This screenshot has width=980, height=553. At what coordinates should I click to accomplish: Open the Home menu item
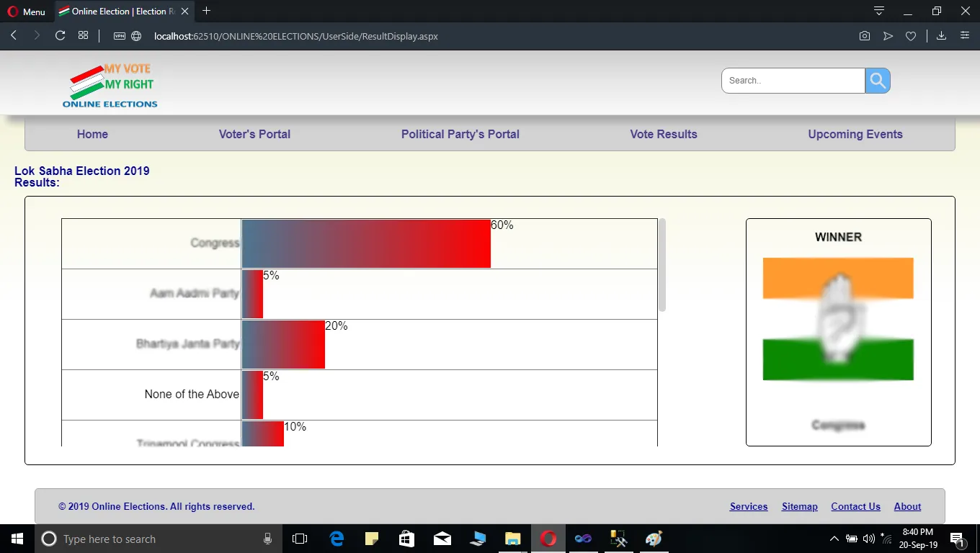pyautogui.click(x=92, y=134)
